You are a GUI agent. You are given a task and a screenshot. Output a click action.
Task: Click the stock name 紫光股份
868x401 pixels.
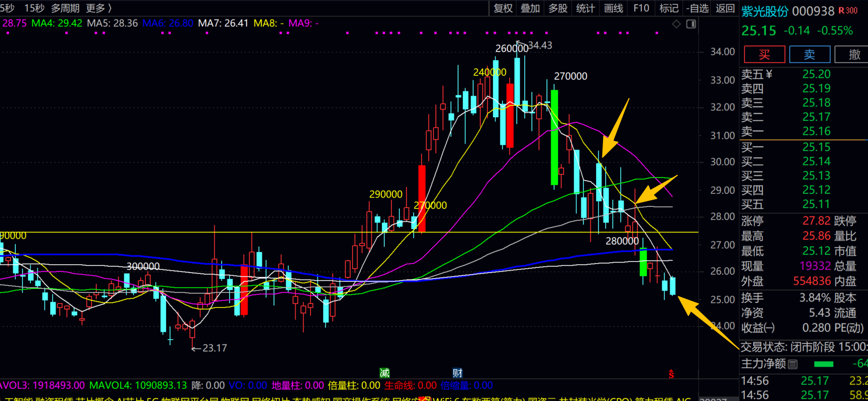click(765, 11)
